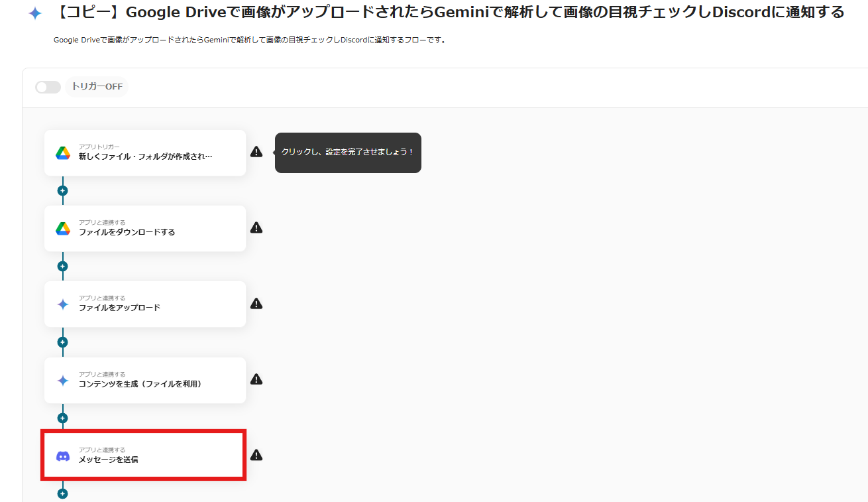Click the flow description text under the title
The image size is (868, 502).
tap(250, 40)
